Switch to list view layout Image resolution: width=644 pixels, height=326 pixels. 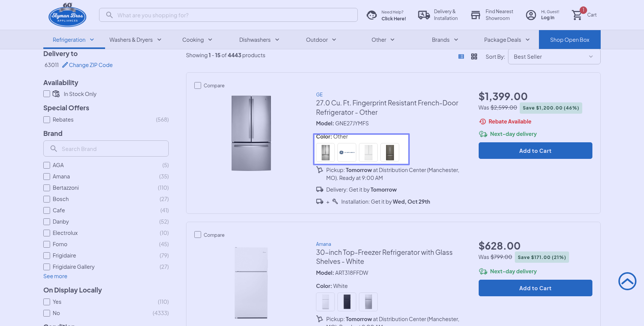(x=461, y=56)
